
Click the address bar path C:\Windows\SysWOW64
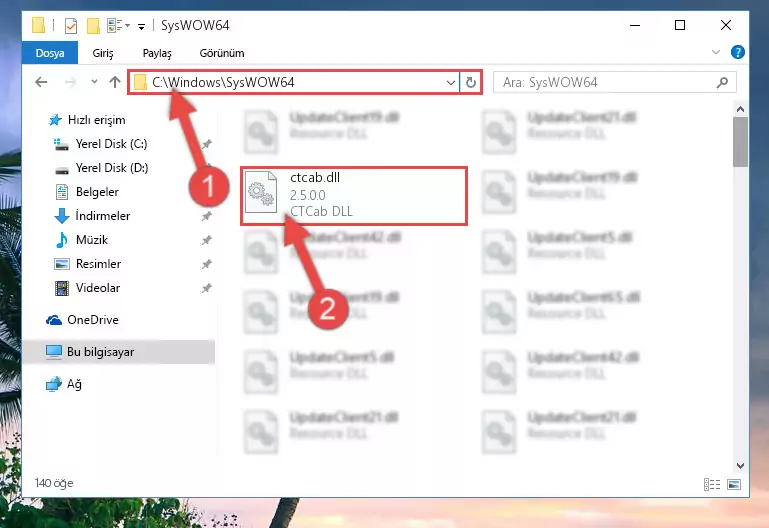click(x=223, y=82)
